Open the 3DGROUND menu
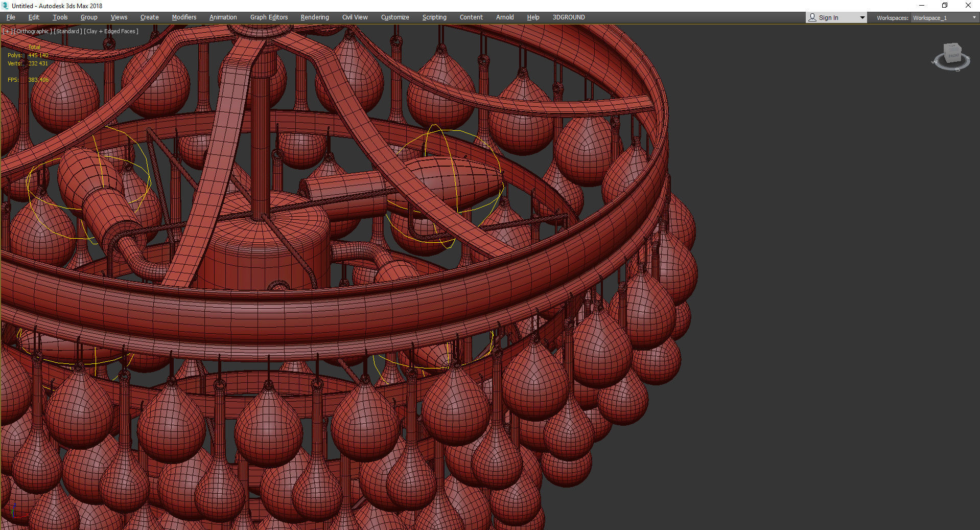980x530 pixels. [569, 17]
